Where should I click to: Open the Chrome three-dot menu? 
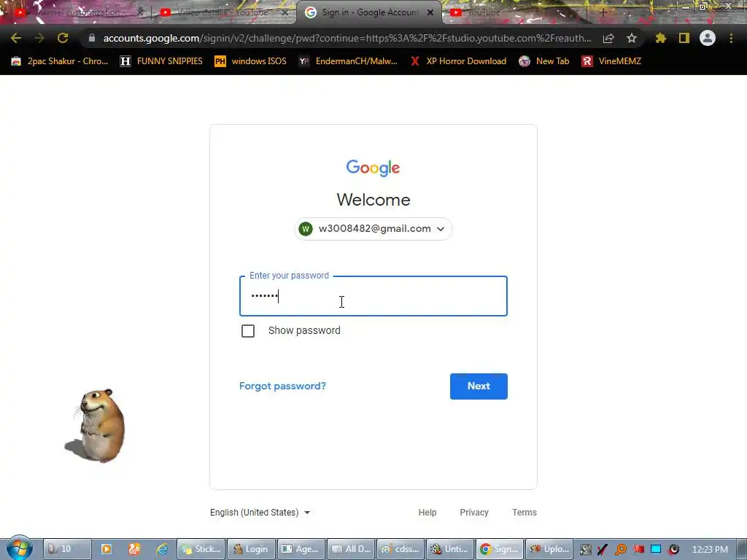point(731,38)
